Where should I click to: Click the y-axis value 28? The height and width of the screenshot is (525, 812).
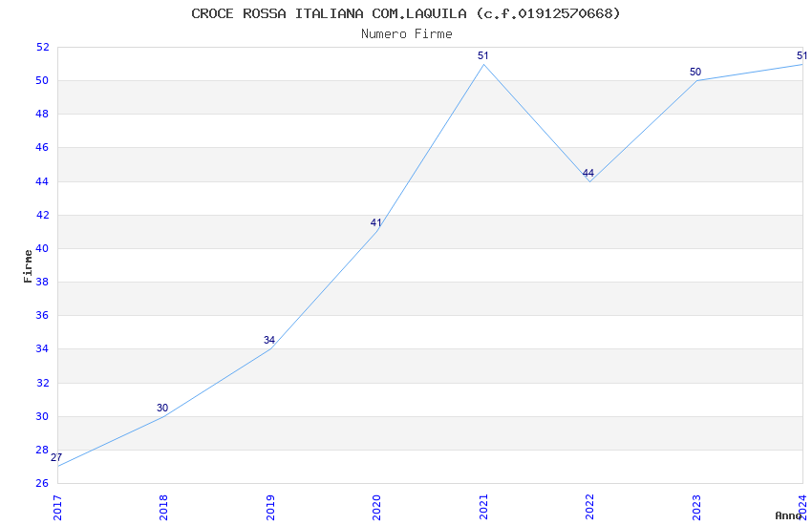point(42,450)
